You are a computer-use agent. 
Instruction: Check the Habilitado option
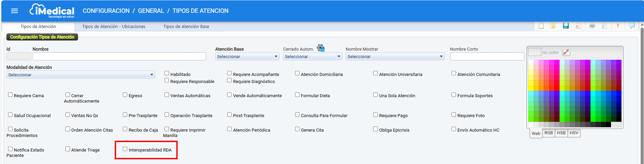(x=167, y=73)
